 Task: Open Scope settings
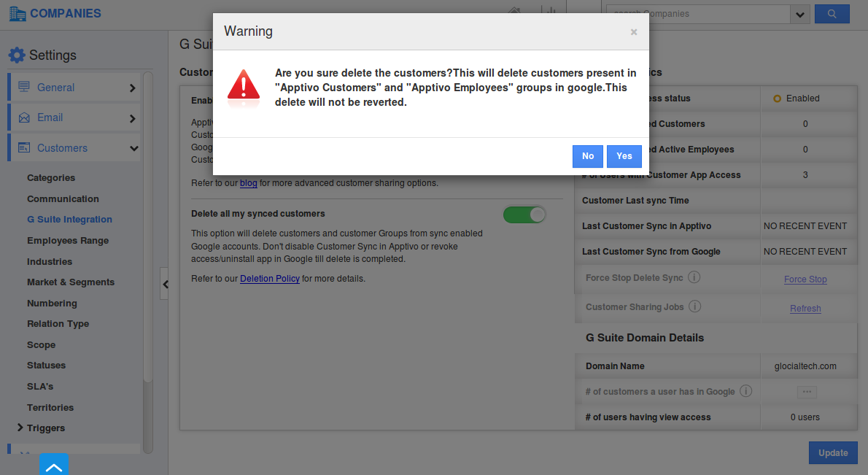pyautogui.click(x=42, y=344)
